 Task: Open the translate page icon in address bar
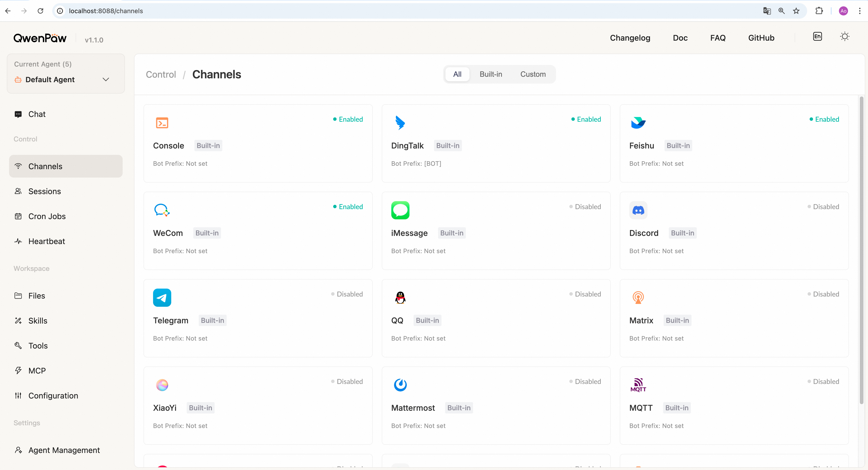[767, 11]
